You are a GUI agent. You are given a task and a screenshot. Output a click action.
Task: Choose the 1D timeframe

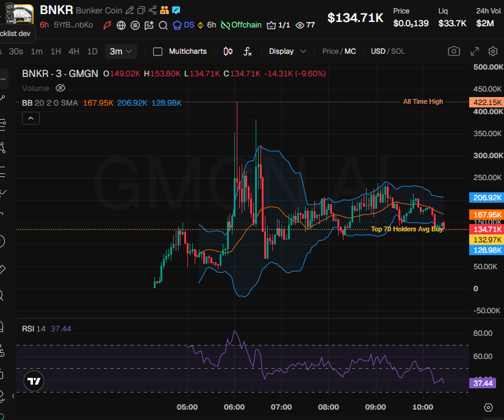click(x=93, y=51)
